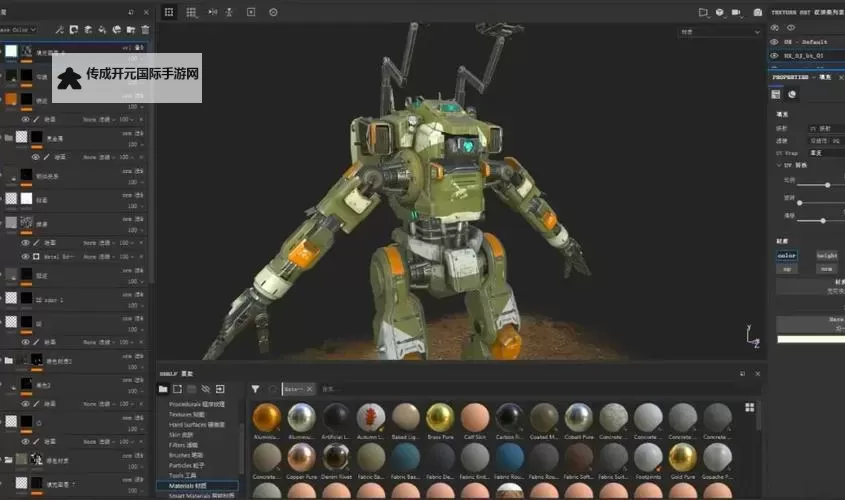This screenshot has height=500, width=845.
Task: Adjust the first UV transform slider in Properties
Action: click(827, 185)
